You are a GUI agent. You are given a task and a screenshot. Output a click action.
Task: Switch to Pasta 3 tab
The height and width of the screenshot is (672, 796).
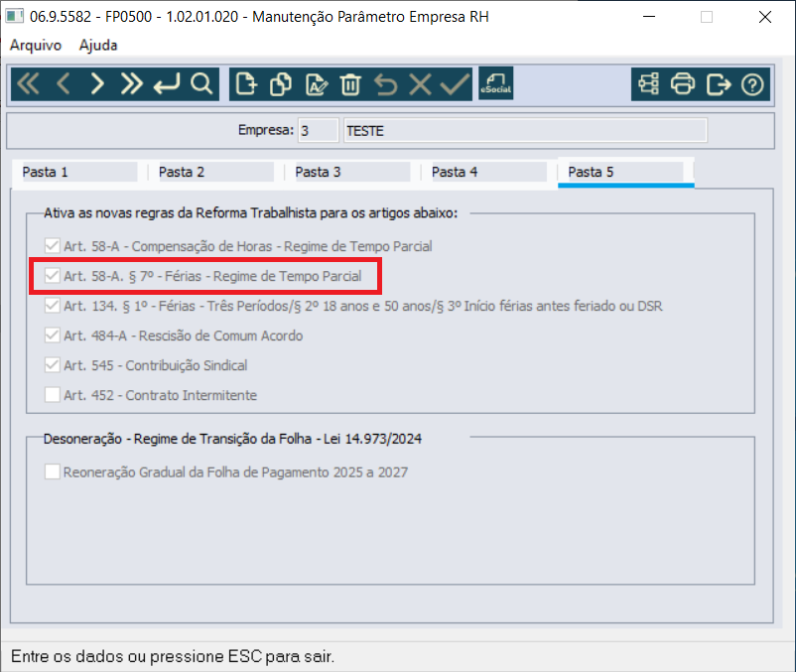tap(352, 172)
